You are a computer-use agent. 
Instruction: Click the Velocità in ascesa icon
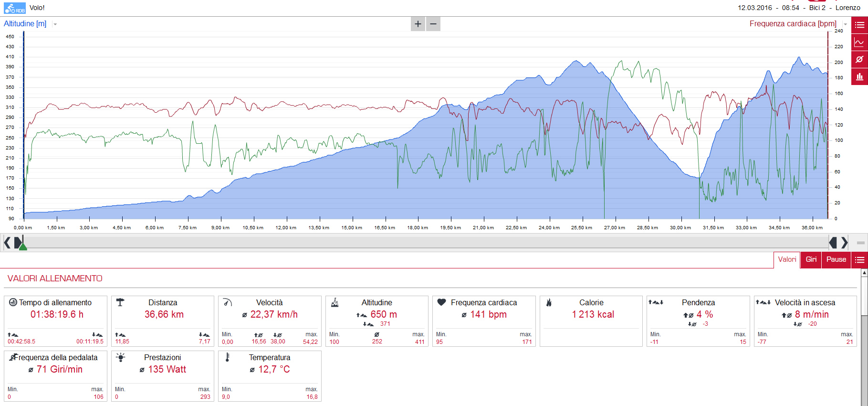tap(763, 302)
